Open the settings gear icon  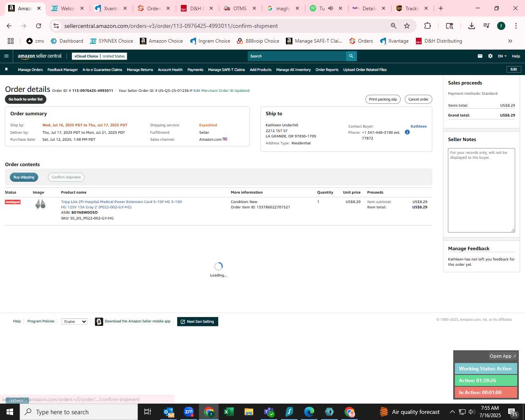tap(490, 56)
